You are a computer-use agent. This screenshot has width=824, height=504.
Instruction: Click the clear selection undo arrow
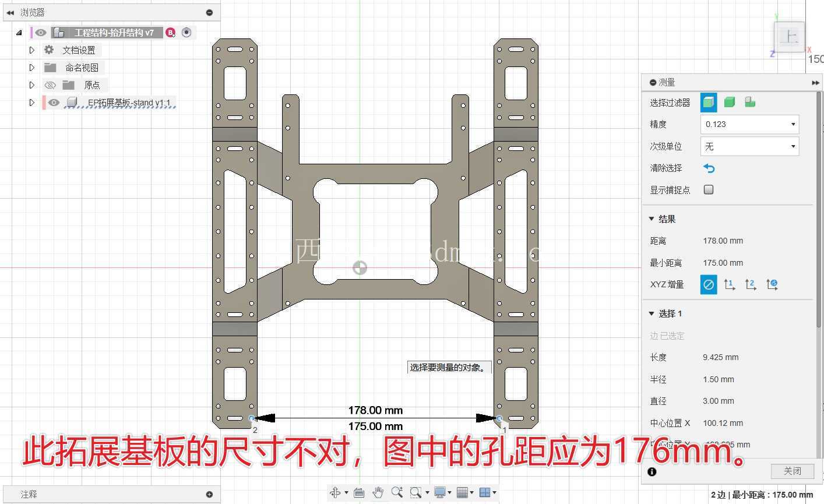pyautogui.click(x=709, y=168)
